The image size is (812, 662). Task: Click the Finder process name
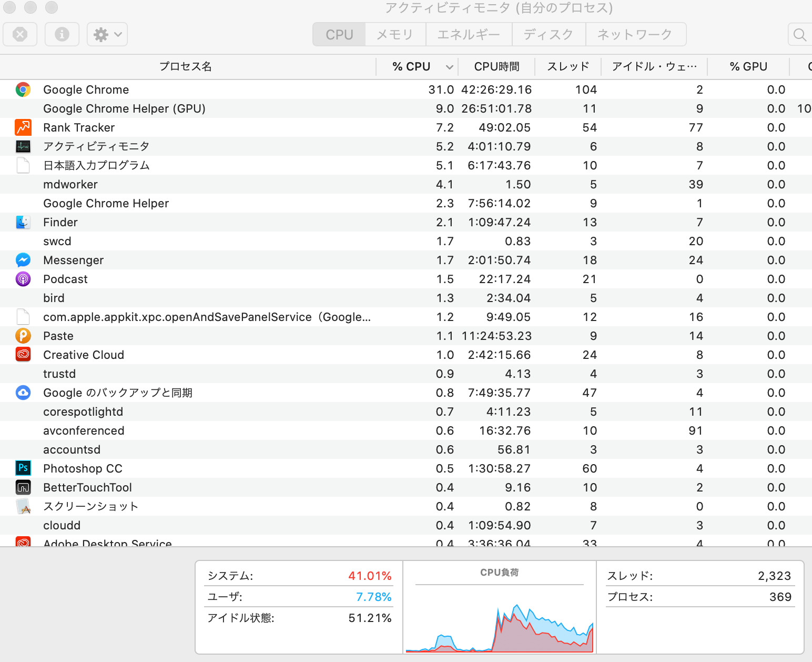pyautogui.click(x=60, y=222)
